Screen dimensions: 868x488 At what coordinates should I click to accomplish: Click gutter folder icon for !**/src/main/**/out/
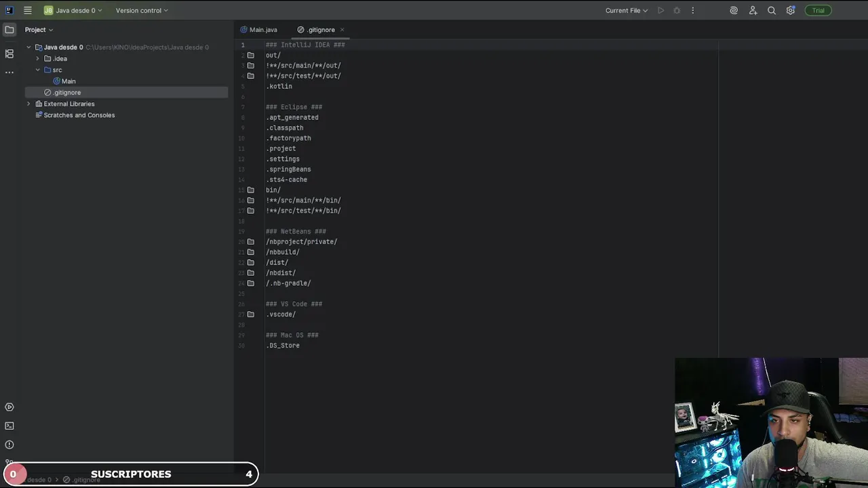point(251,66)
